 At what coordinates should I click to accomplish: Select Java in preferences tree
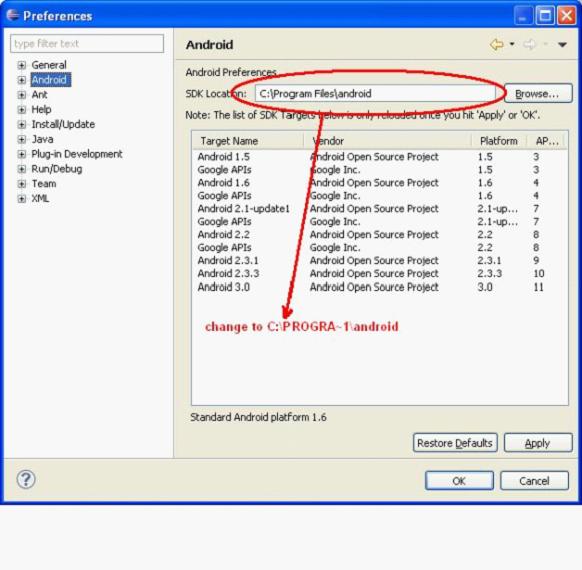point(42,139)
